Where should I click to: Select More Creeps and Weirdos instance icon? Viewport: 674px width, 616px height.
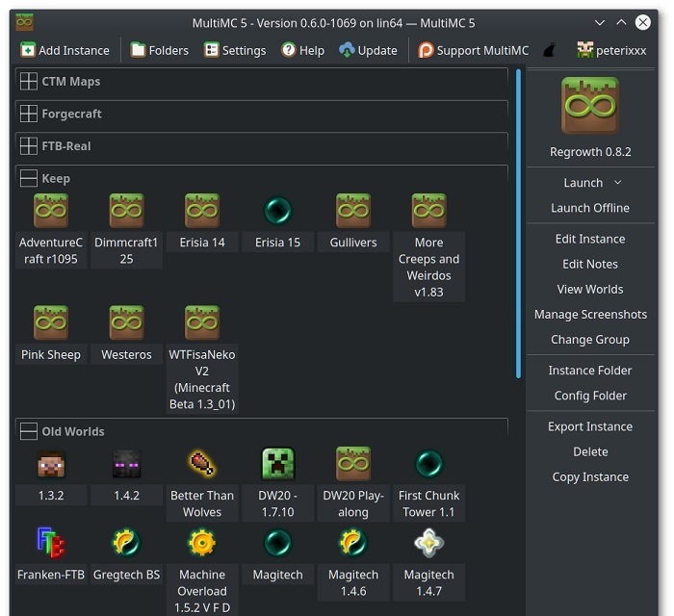429,211
